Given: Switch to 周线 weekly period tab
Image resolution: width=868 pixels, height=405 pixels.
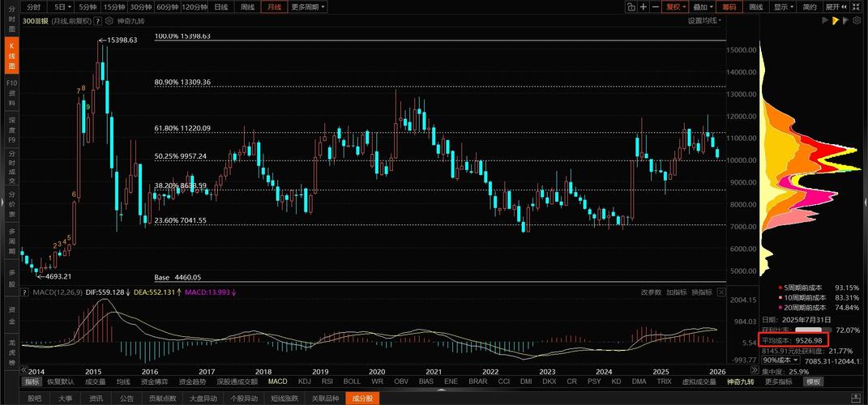Looking at the screenshot, I should (247, 7).
